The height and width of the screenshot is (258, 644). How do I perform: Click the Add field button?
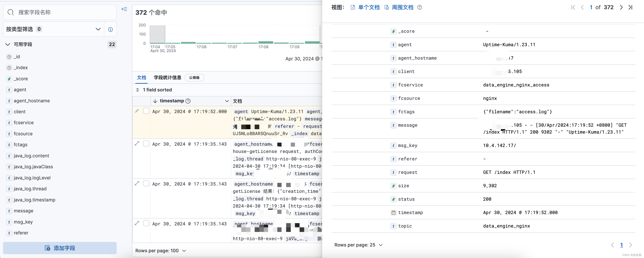(60, 248)
